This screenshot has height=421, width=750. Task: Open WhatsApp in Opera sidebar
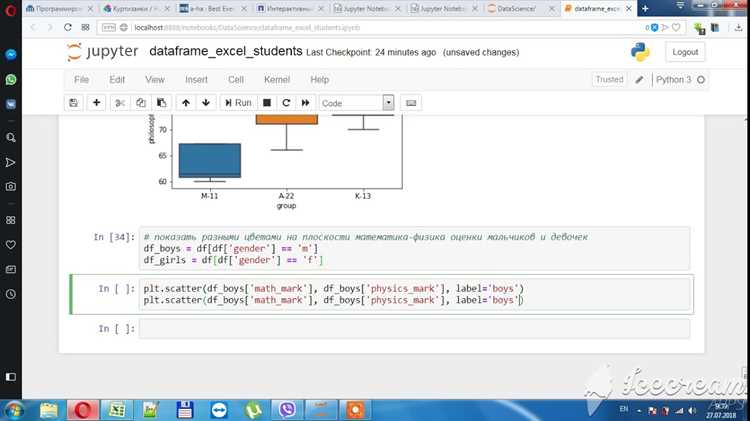point(11,79)
